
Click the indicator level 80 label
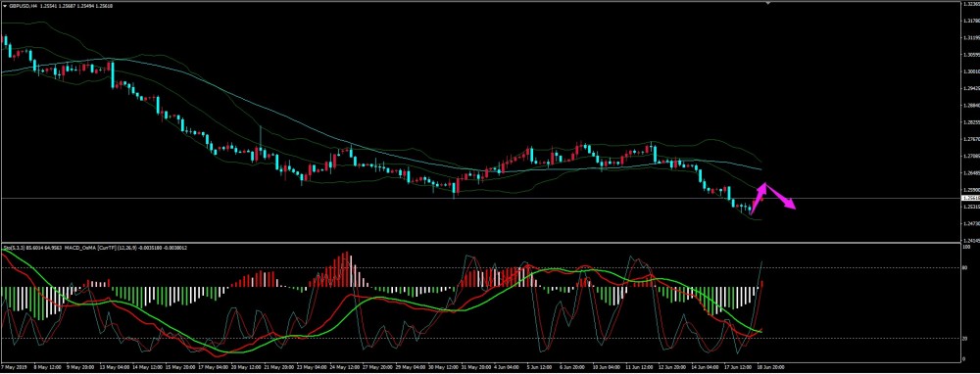[x=966, y=268]
